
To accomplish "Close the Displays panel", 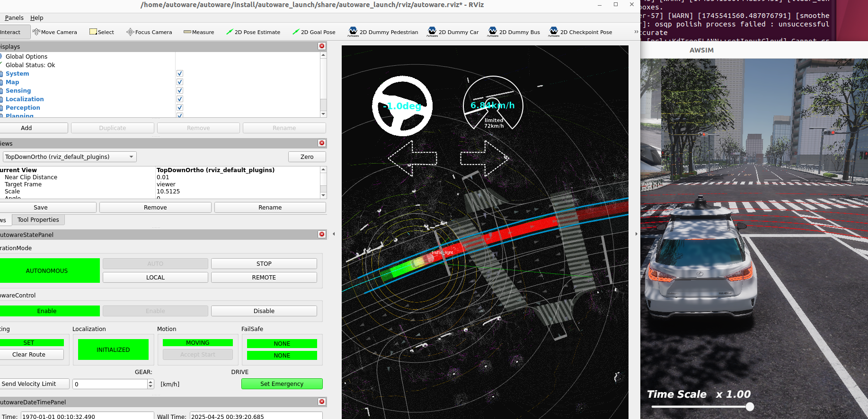I will (x=322, y=46).
